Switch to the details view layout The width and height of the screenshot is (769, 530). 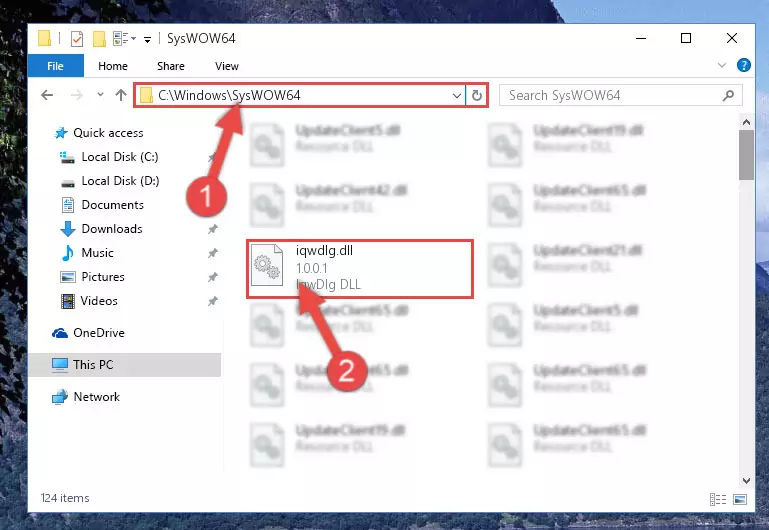(x=718, y=499)
